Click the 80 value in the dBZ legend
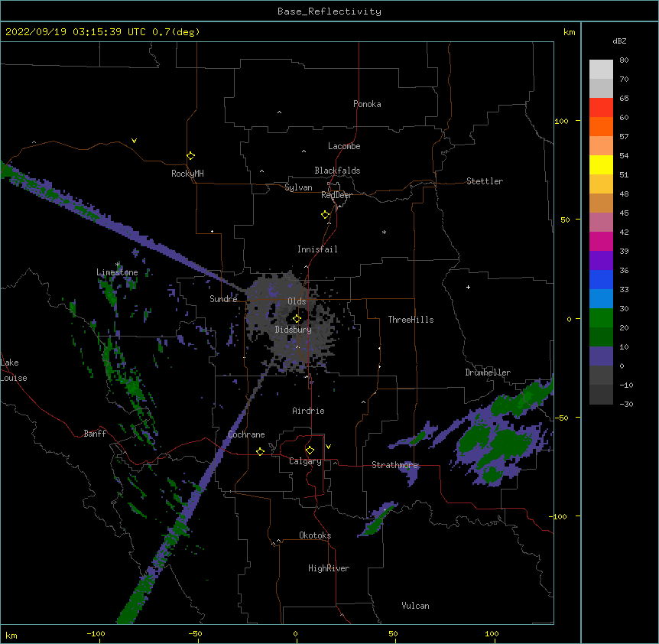This screenshot has width=659, height=644. click(624, 60)
